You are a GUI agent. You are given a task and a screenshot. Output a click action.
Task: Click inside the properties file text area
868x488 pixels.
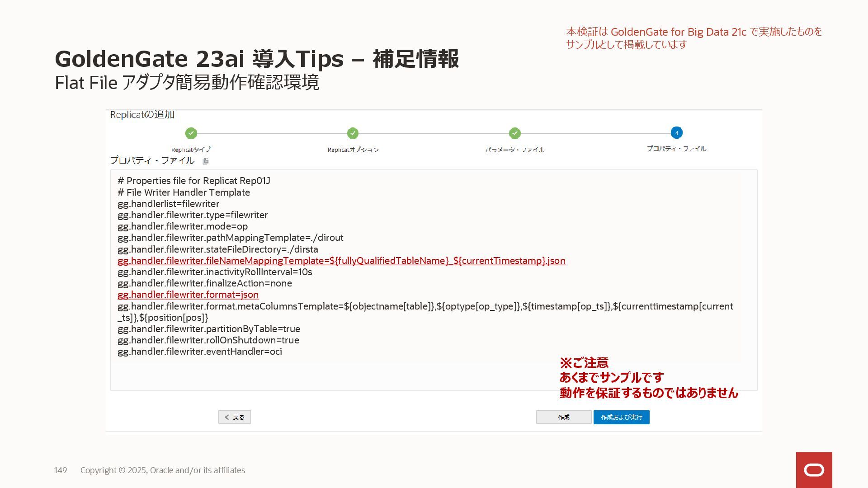[407, 375]
